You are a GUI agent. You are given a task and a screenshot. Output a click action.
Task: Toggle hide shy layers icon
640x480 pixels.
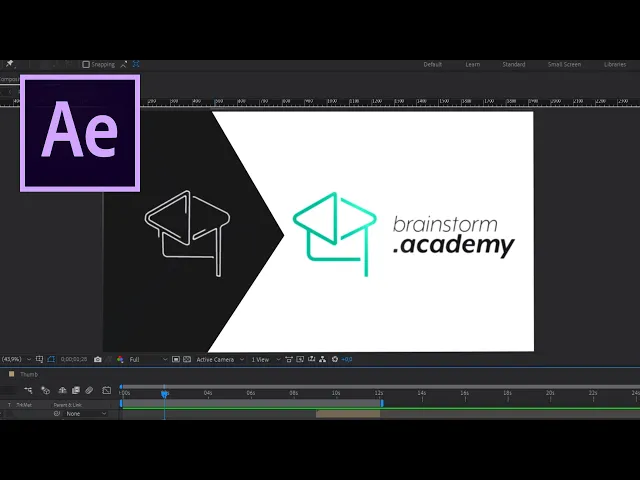62,391
